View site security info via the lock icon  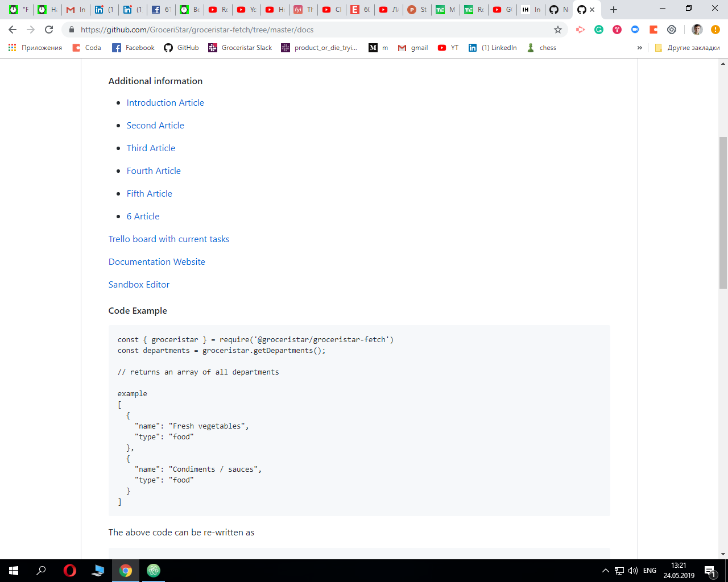coord(72,30)
